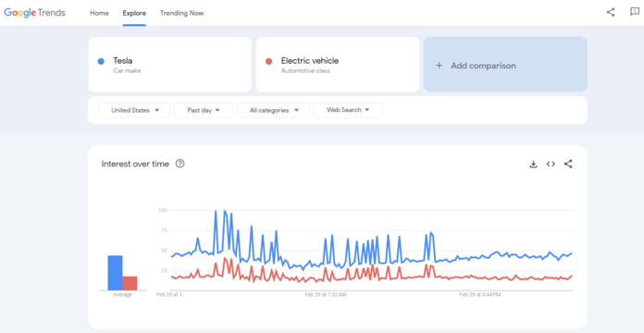
Task: Expand the All categories dropdown
Action: coord(273,110)
